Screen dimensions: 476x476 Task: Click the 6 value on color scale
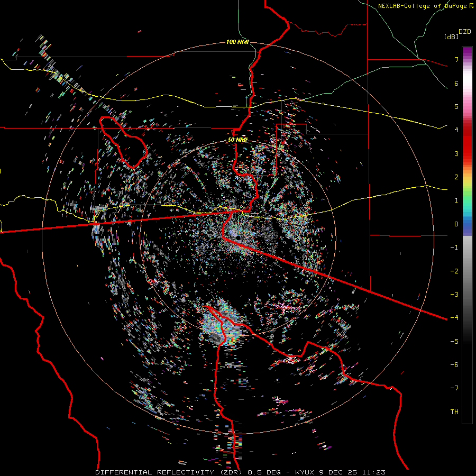tap(456, 83)
